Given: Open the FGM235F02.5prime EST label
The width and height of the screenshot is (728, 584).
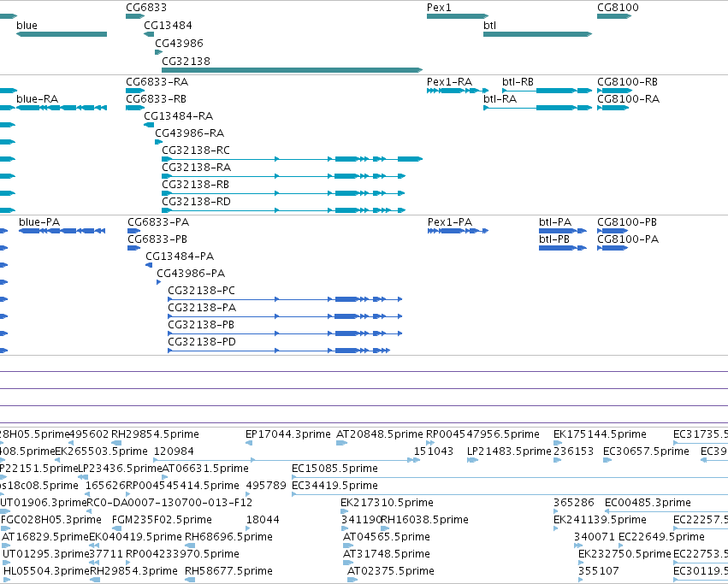Looking at the screenshot, I should click(162, 520).
